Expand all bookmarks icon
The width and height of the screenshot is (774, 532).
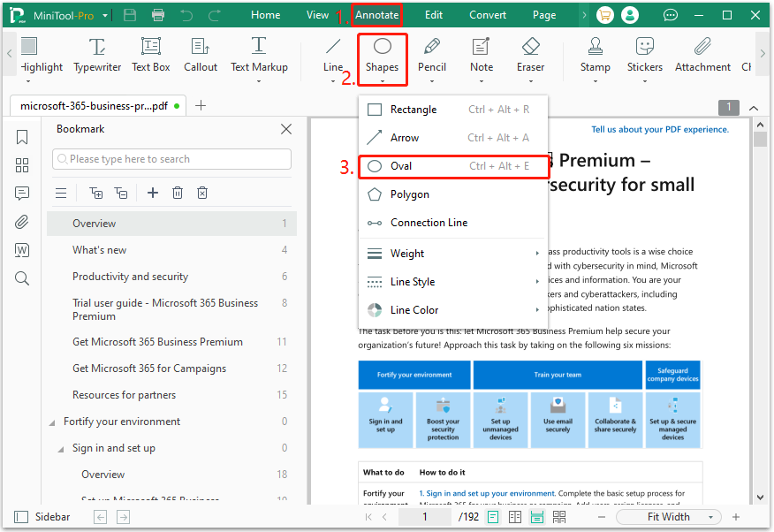(95, 193)
